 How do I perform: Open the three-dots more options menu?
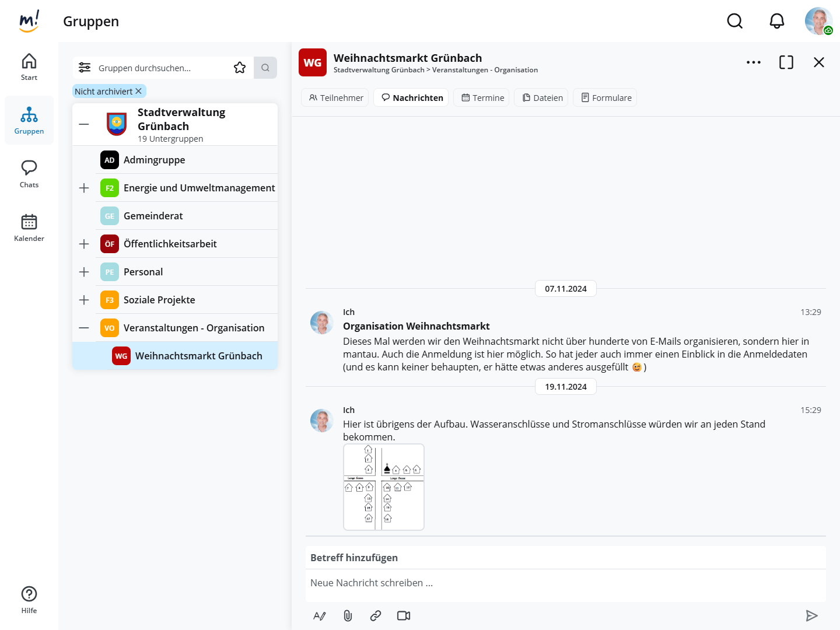click(x=753, y=62)
